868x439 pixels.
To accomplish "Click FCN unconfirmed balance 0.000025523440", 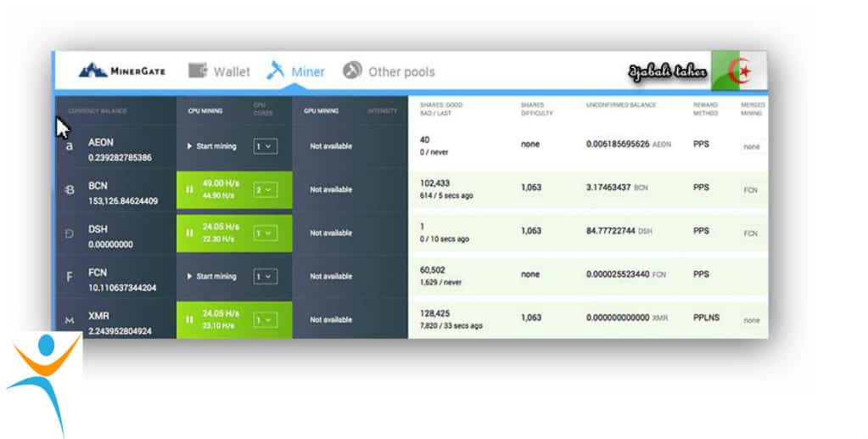I will pyautogui.click(x=618, y=274).
